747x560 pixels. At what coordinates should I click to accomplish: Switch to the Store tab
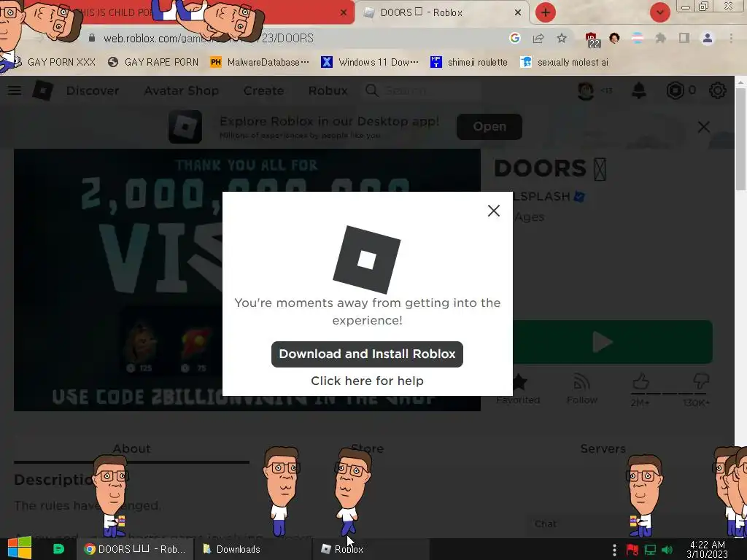(x=367, y=448)
